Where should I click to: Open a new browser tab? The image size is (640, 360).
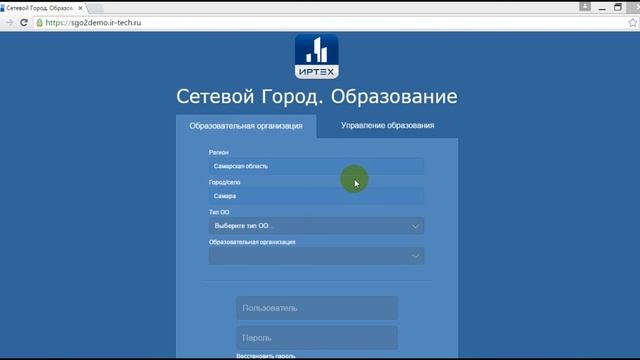click(96, 8)
